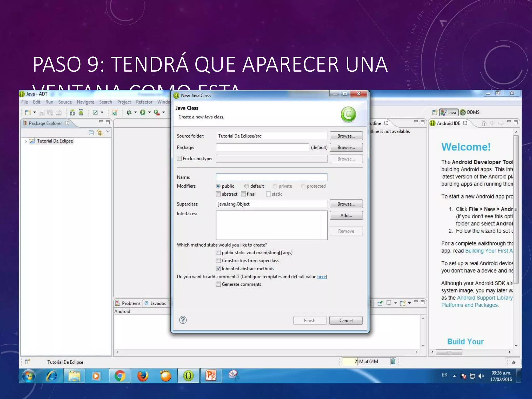Image resolution: width=532 pixels, height=399 pixels.
Task: Expand the Tutorial De Eclipse project tree
Action: coord(26,141)
